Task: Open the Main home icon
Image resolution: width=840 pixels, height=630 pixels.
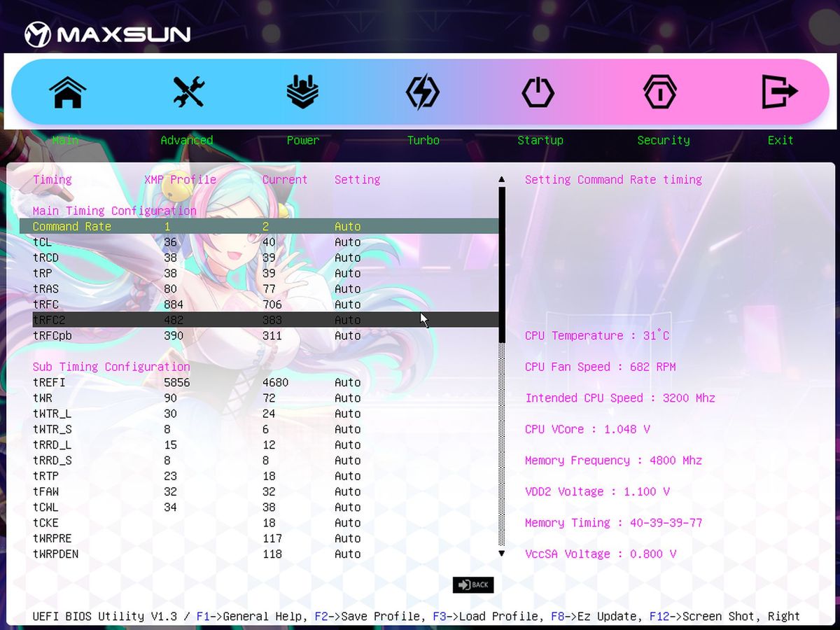Action: pyautogui.click(x=67, y=92)
